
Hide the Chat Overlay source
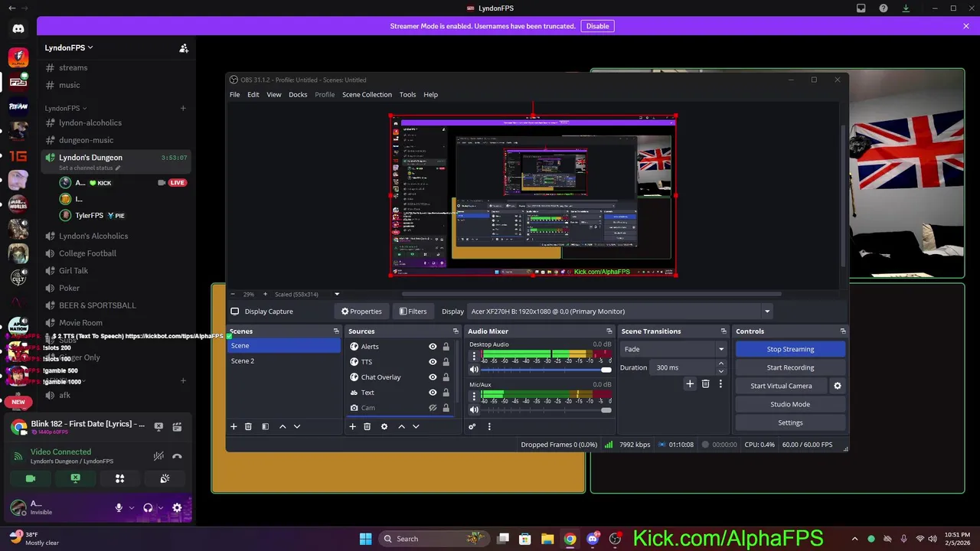433,377
